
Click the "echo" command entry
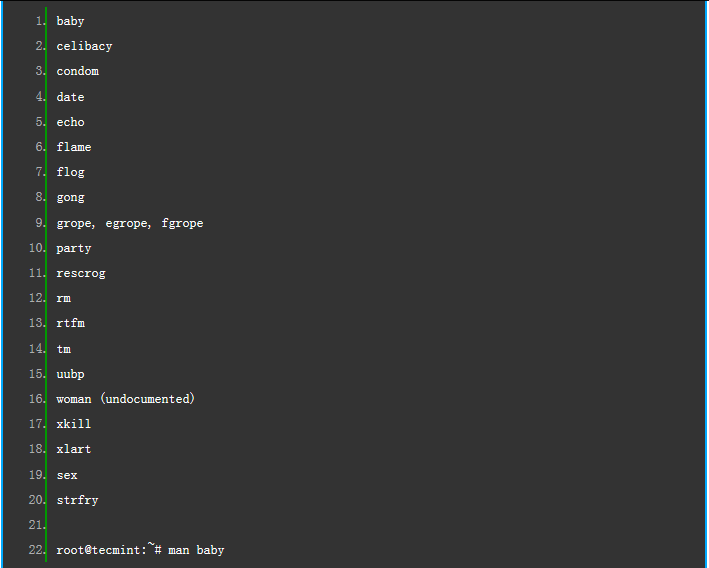click(70, 122)
